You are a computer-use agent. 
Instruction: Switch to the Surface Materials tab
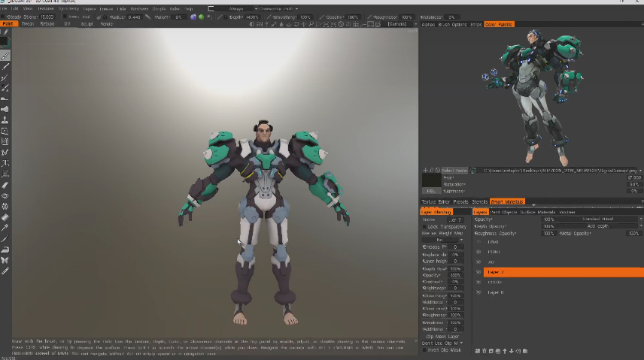coord(538,212)
